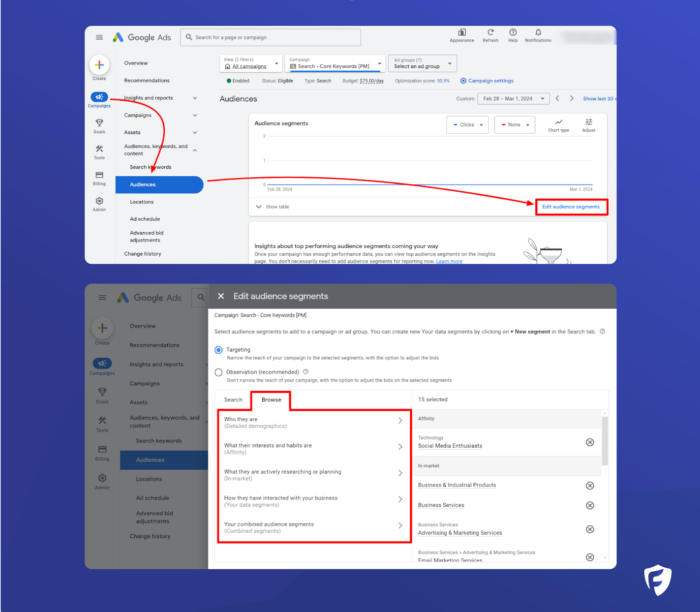The width and height of the screenshot is (700, 612).
Task: Click the Chart type icon
Action: point(559,122)
